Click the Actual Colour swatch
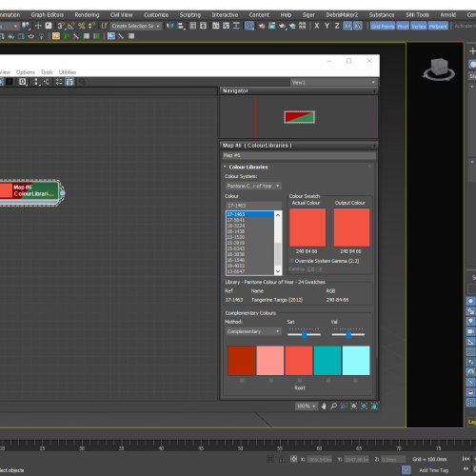This screenshot has width=476, height=476. pos(307,228)
